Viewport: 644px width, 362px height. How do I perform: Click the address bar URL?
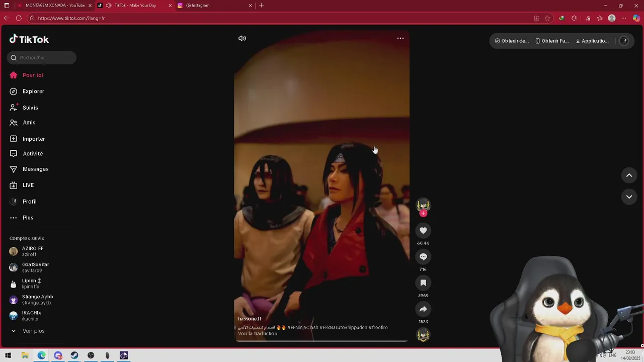(71, 18)
